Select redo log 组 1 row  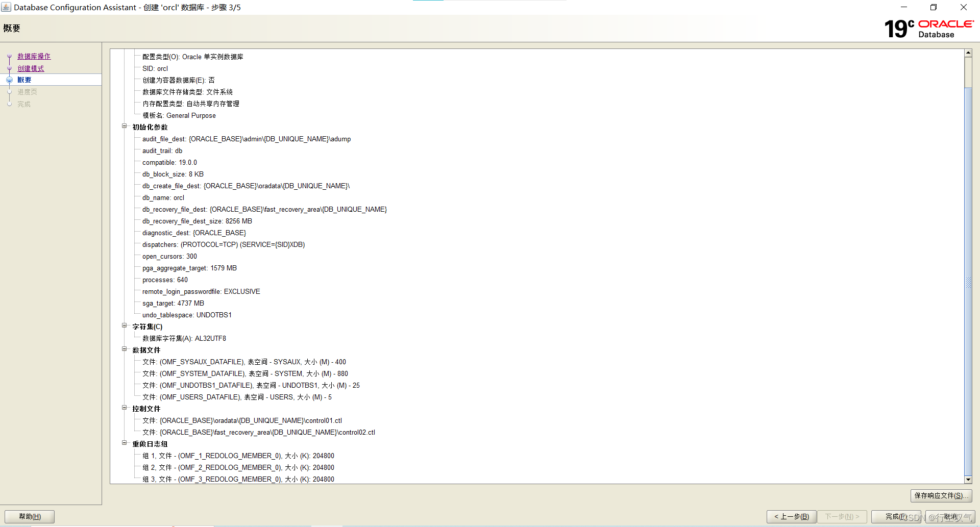coord(238,456)
